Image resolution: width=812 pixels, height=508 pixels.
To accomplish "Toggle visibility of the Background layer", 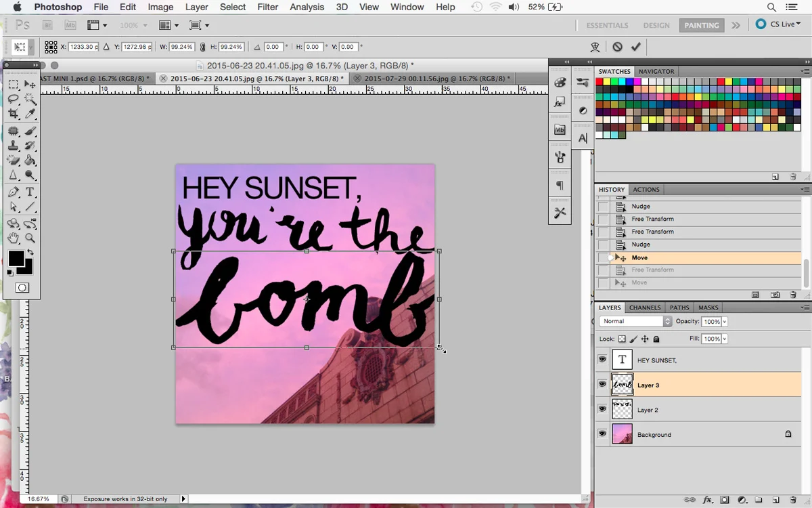I will [602, 434].
